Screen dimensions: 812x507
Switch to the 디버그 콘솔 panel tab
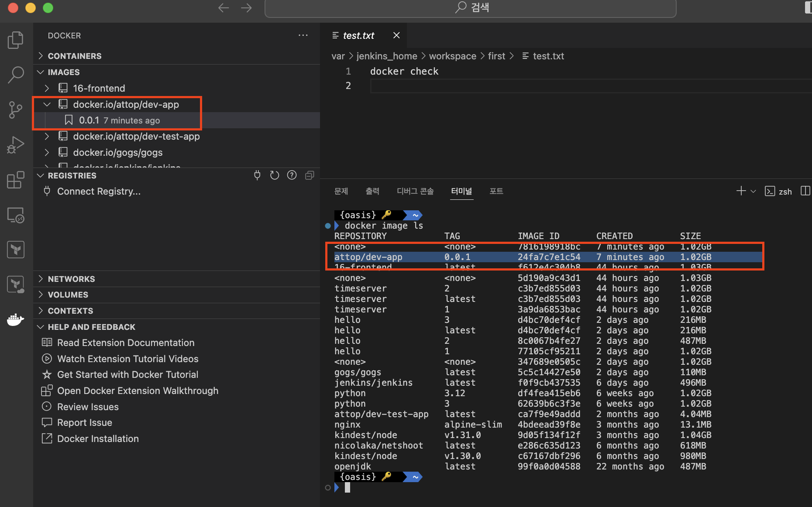tap(415, 191)
